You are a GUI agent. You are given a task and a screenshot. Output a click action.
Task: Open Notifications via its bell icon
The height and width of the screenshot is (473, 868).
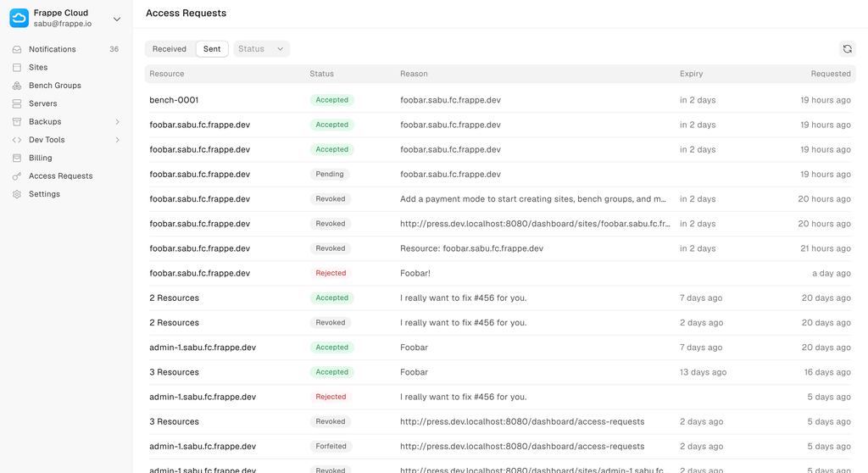17,49
